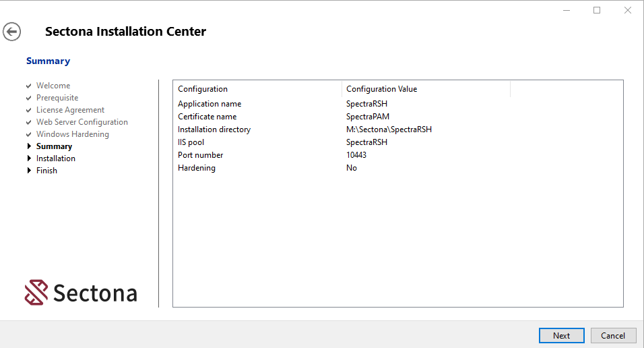Select the Hardening row

coord(197,168)
